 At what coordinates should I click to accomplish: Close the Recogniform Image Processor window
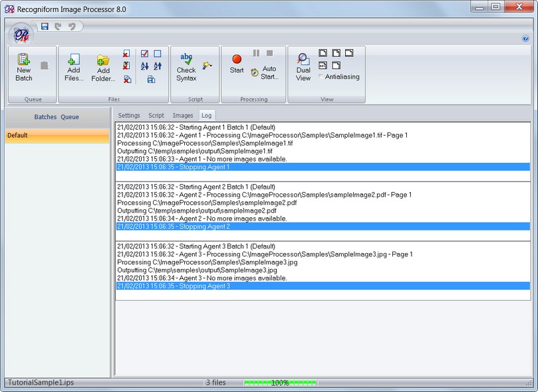point(519,7)
